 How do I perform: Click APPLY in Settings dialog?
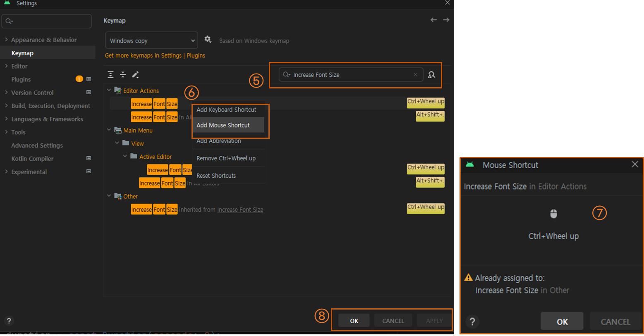coord(434,321)
